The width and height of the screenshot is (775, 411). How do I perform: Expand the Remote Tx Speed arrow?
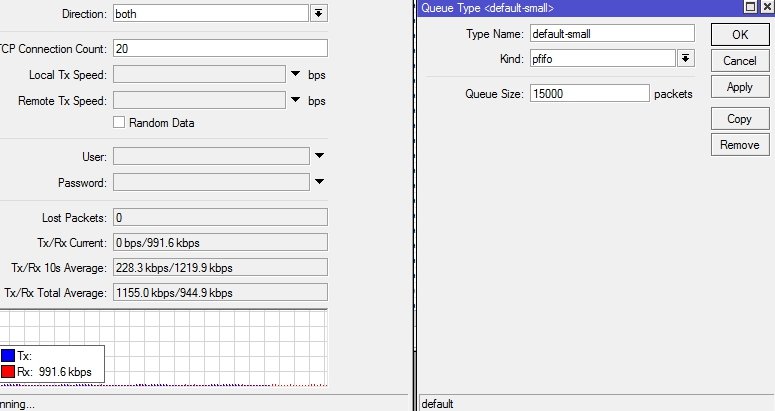(x=296, y=100)
